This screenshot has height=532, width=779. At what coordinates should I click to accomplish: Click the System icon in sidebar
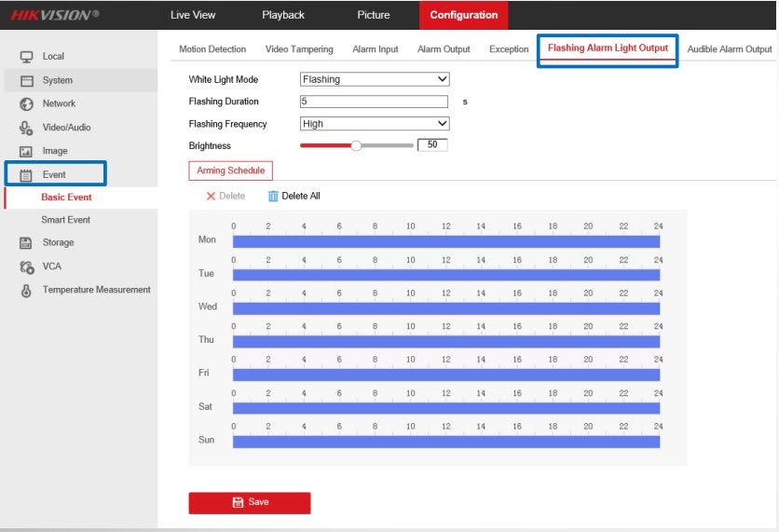point(26,81)
